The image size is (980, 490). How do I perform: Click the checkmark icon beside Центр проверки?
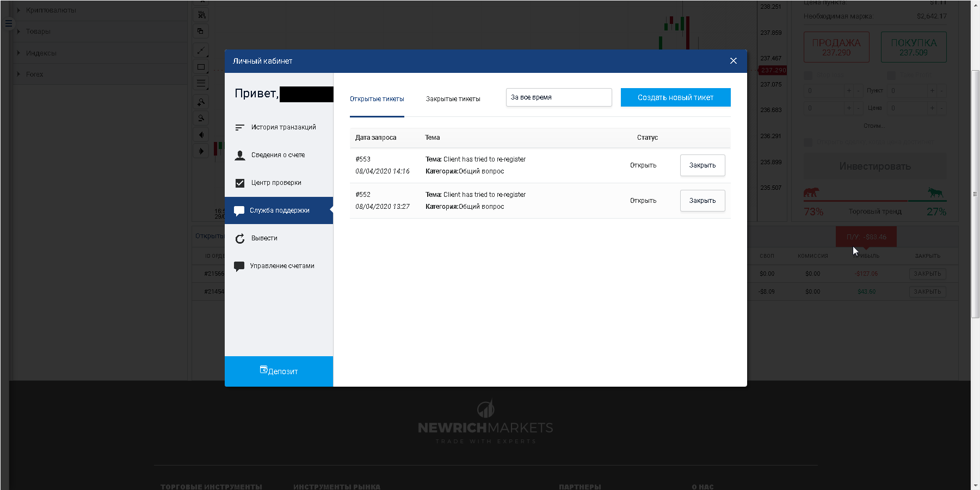(x=239, y=183)
